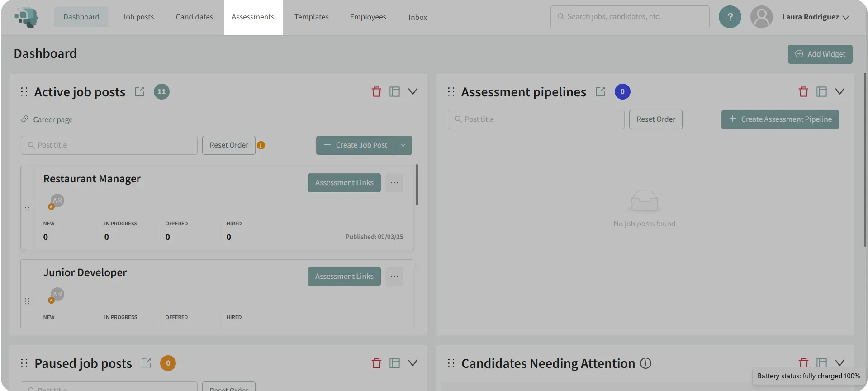Focus the global search jobs field
Viewport: 868px width, 391px height.
tap(630, 17)
